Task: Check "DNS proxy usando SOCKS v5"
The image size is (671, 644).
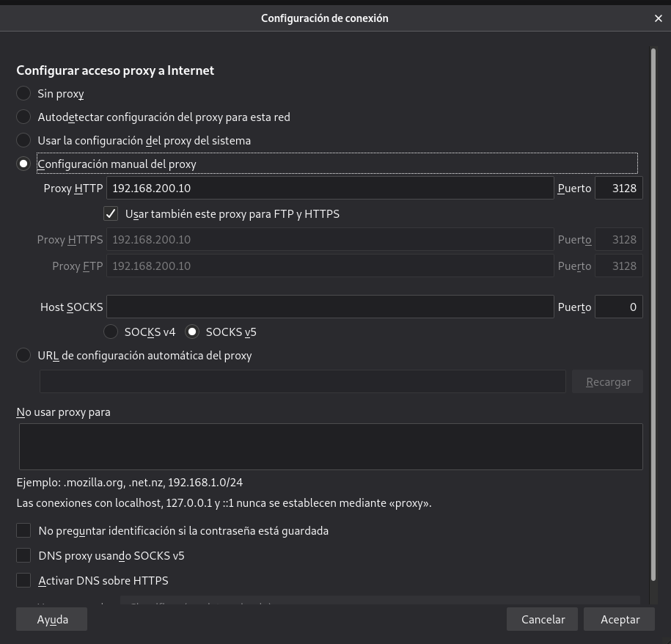Action: pyautogui.click(x=23, y=555)
